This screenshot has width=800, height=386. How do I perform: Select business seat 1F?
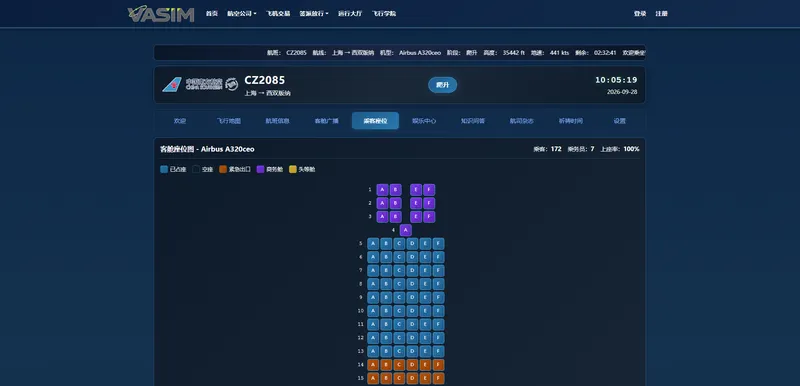429,190
